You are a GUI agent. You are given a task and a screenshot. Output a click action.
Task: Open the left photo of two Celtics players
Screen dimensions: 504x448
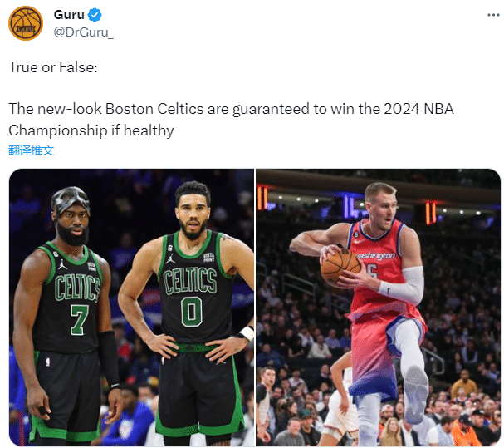coord(131,308)
